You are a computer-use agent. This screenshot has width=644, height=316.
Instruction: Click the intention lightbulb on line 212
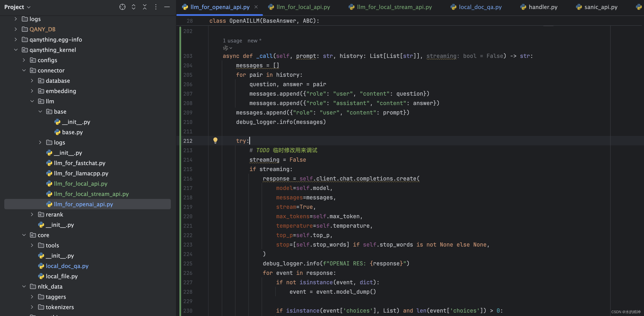pyautogui.click(x=215, y=140)
